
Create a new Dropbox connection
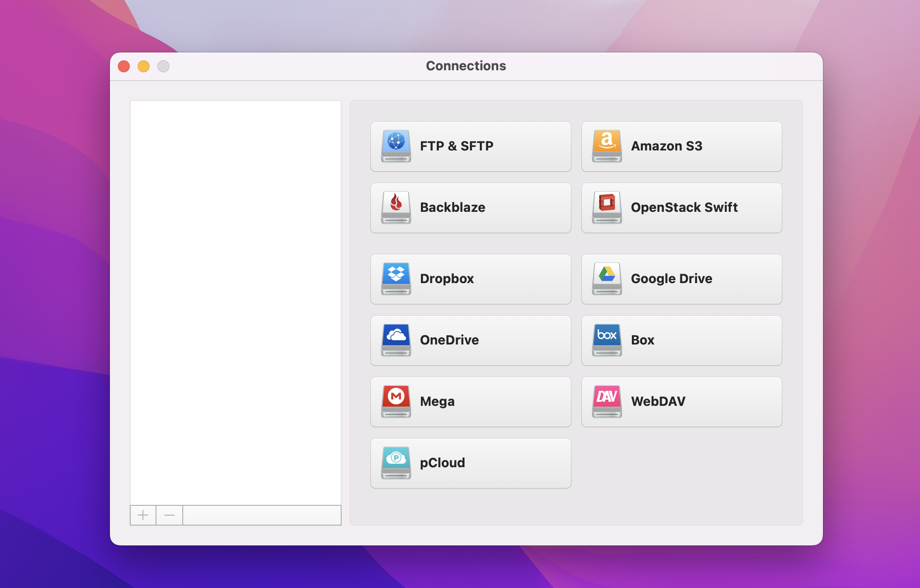click(x=470, y=279)
